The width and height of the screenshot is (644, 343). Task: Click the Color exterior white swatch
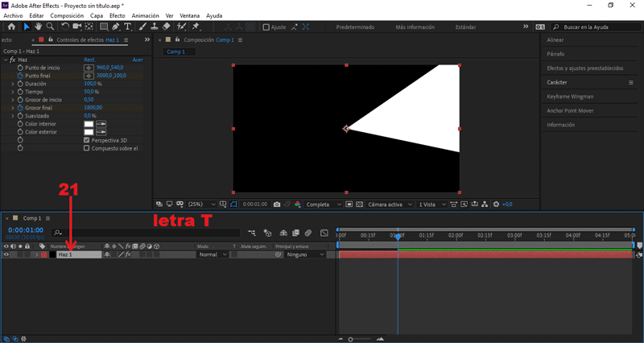[x=89, y=132]
